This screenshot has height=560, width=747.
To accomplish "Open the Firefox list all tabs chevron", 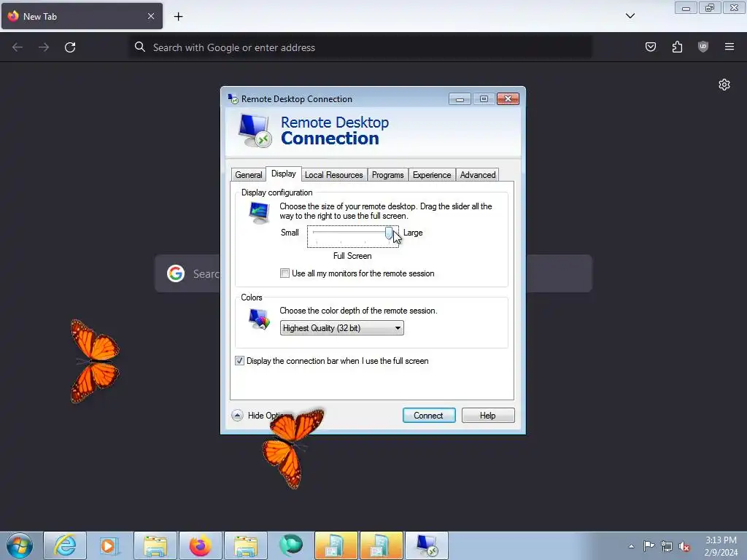I will click(630, 16).
